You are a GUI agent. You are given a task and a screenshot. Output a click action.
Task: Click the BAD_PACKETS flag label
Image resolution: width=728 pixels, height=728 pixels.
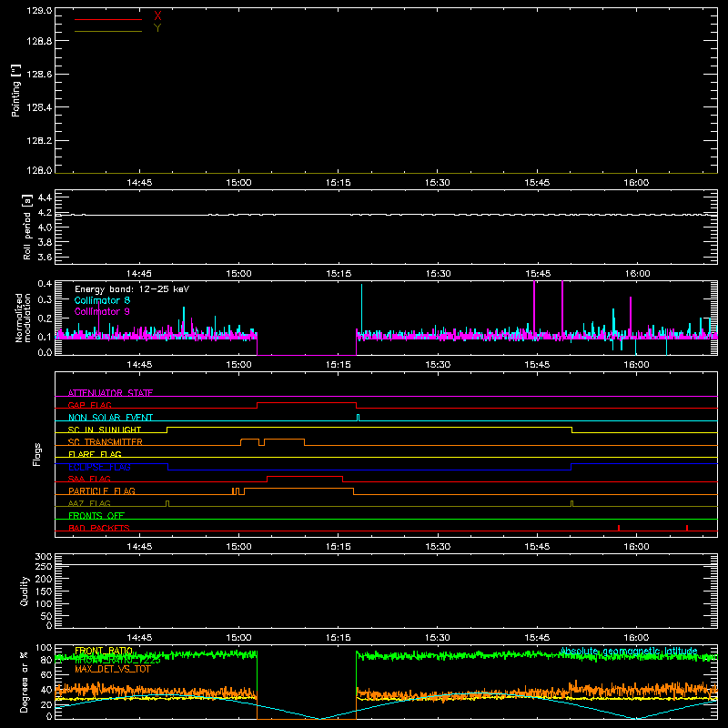point(99,528)
